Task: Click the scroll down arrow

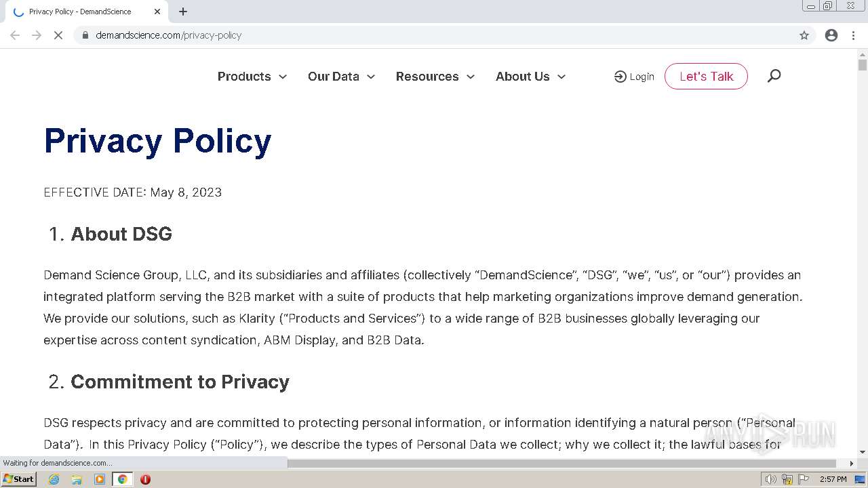Action: (x=863, y=452)
